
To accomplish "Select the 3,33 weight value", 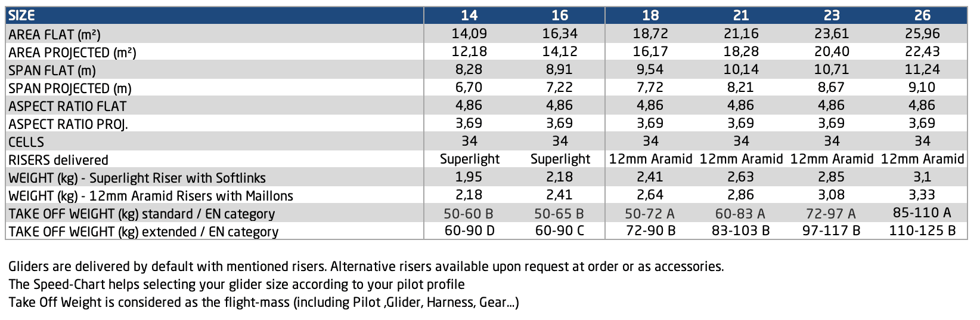I will tap(922, 195).
